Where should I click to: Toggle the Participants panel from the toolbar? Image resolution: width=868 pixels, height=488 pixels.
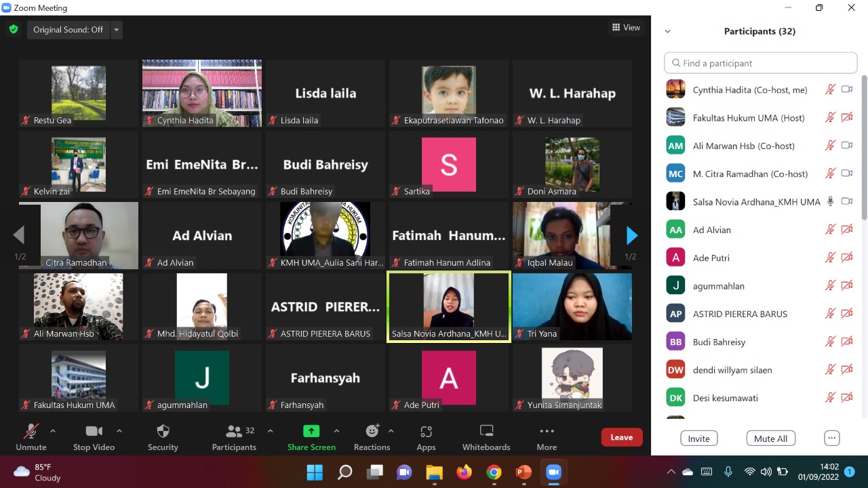click(x=234, y=437)
